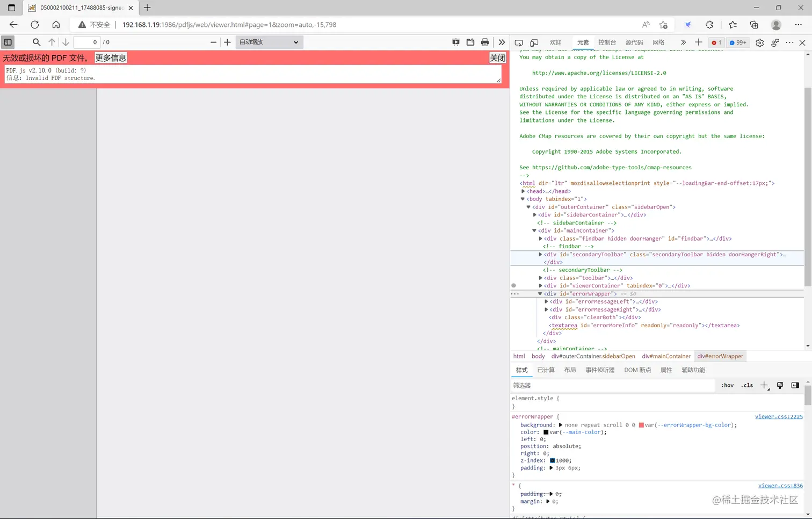The height and width of the screenshot is (519, 812).
Task: Switch to 元素 DevTools tab
Action: 583,42
